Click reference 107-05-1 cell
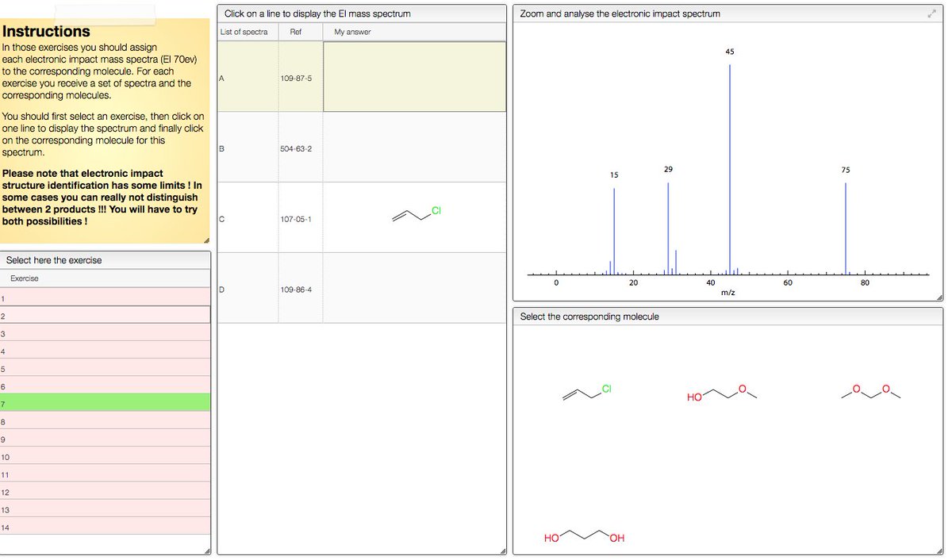The height and width of the screenshot is (560, 952). [x=301, y=218]
